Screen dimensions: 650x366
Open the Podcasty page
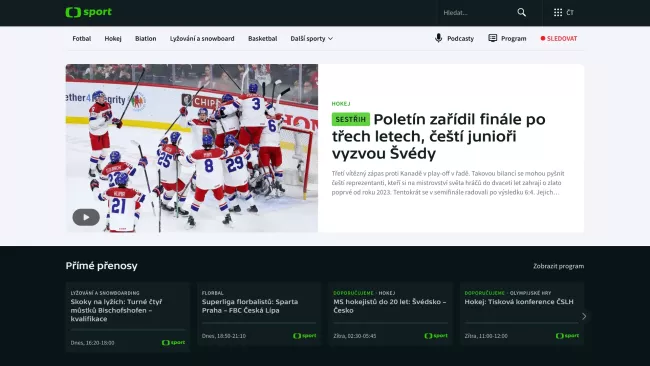click(x=460, y=39)
